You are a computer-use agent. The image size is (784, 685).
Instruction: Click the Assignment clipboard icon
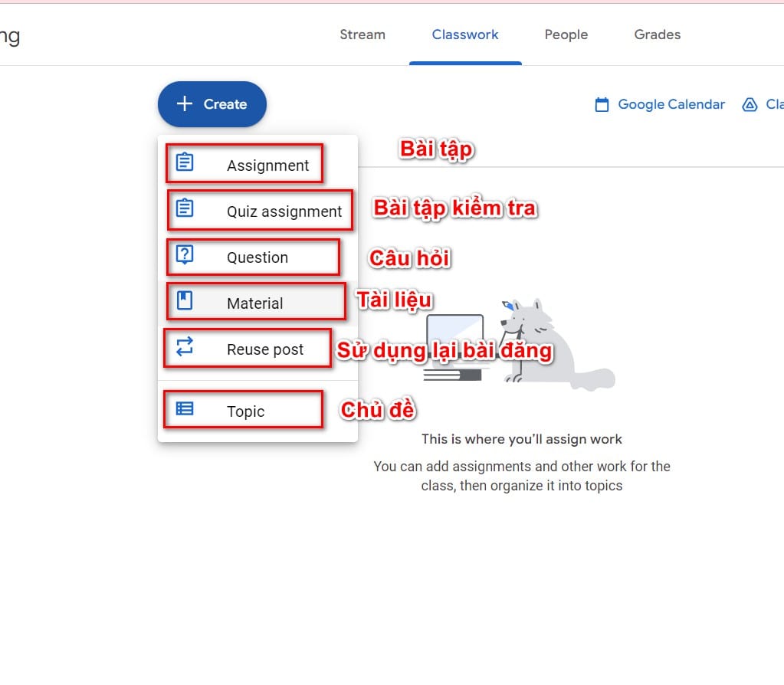(x=185, y=162)
